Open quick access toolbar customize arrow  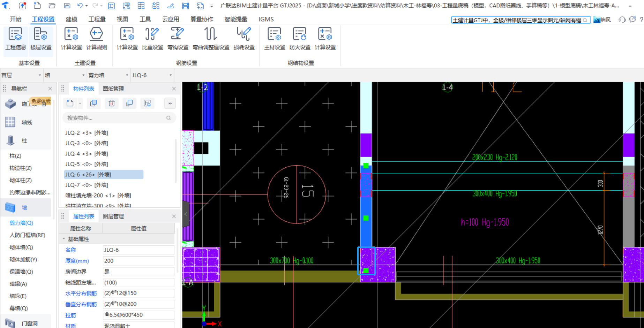coord(211,6)
